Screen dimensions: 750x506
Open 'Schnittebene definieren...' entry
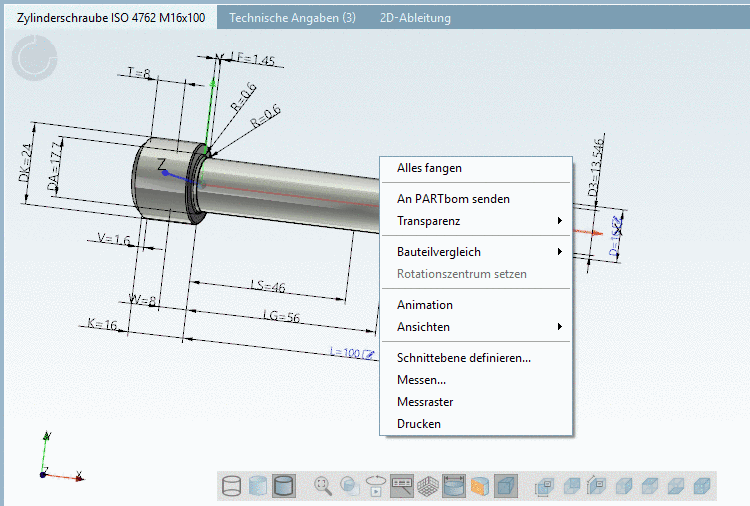point(463,358)
